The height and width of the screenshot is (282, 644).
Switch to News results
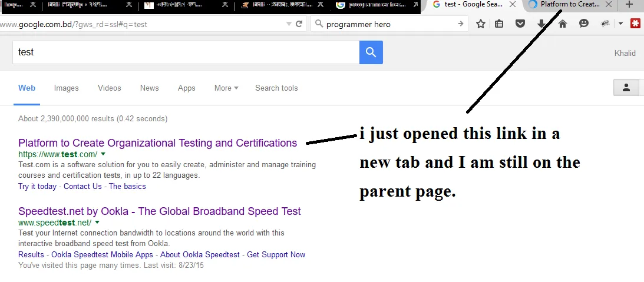point(150,88)
